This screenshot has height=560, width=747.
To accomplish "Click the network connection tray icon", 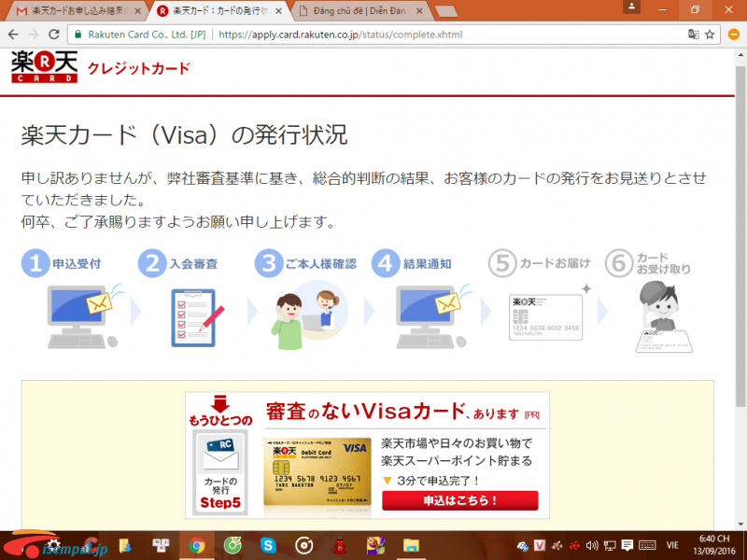I will pyautogui.click(x=610, y=546).
